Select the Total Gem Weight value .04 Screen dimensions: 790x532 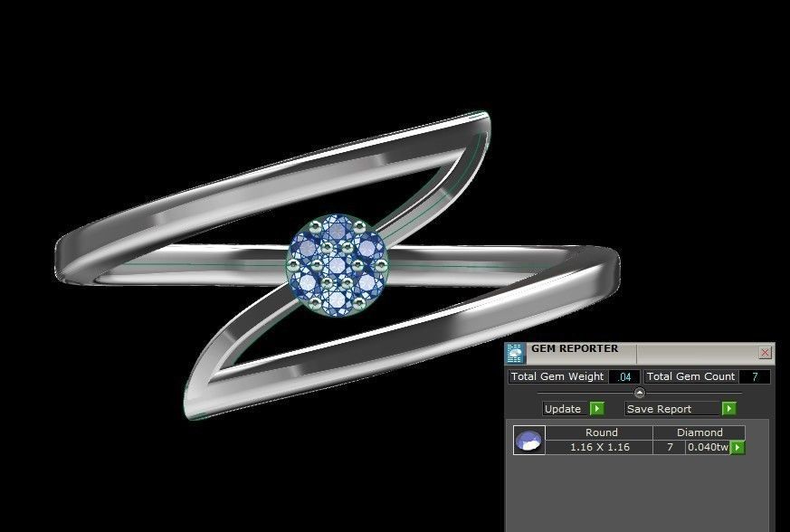(x=624, y=376)
